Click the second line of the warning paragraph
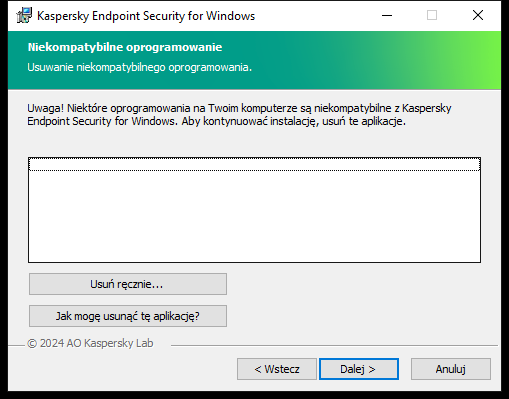Viewport: 509px width, 399px height. (216, 121)
